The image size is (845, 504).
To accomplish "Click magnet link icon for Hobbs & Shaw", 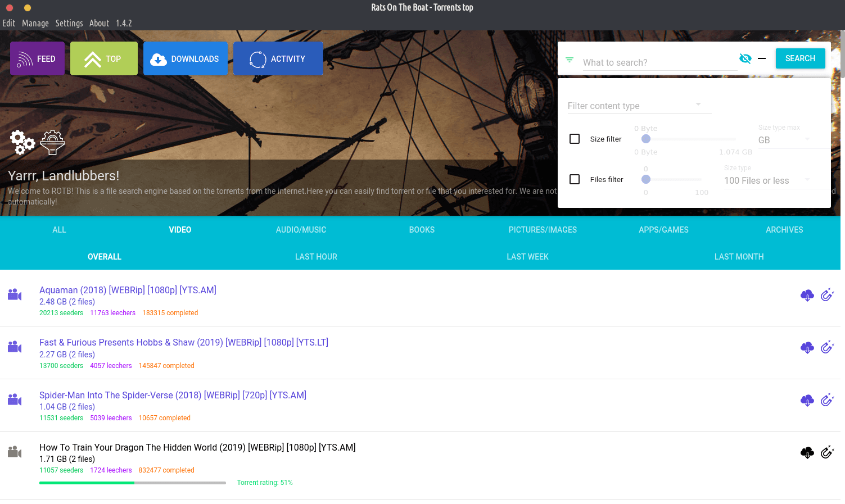I will pyautogui.click(x=826, y=347).
